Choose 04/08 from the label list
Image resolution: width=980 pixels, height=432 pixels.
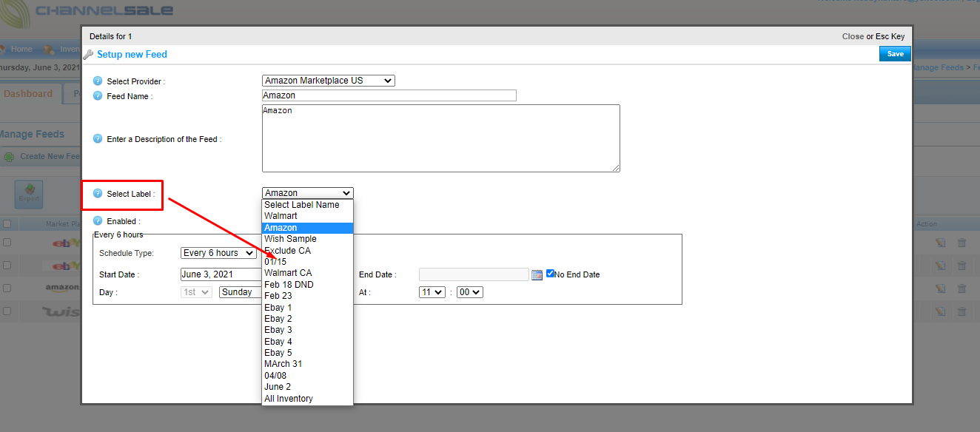click(x=308, y=376)
